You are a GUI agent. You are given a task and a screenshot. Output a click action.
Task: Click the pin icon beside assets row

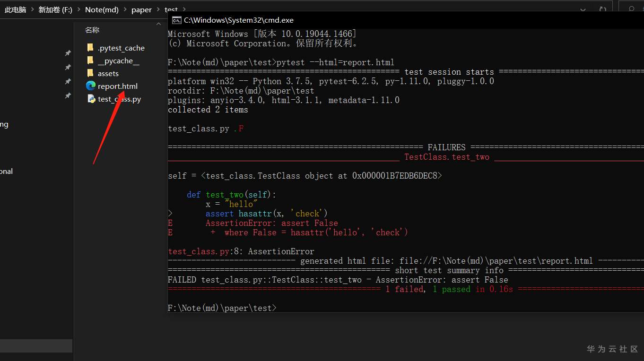(68, 81)
